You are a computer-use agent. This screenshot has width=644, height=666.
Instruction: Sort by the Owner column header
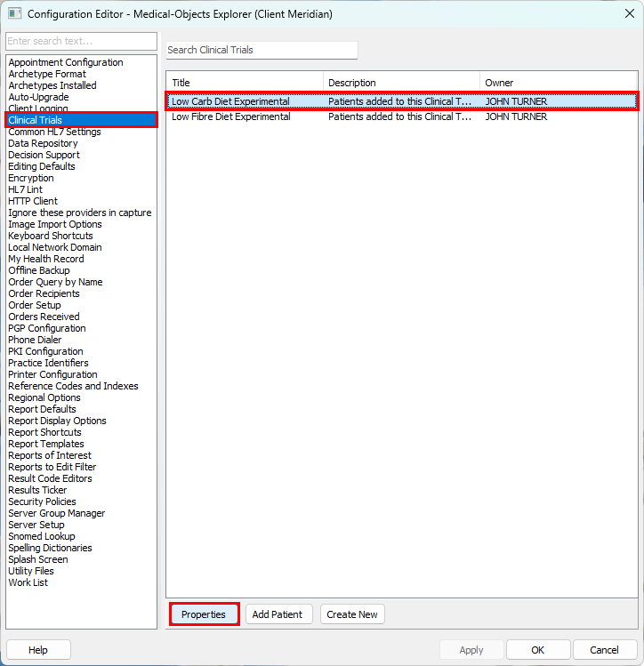point(558,83)
